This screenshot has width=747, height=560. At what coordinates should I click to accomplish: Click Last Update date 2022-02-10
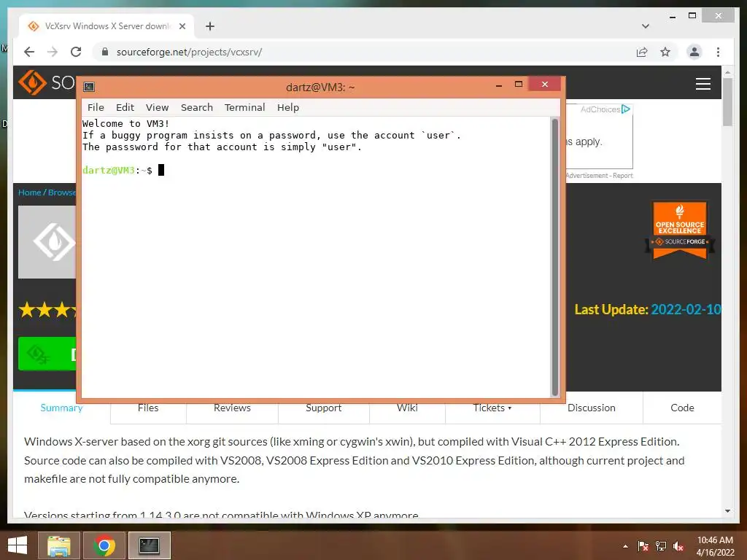(686, 309)
